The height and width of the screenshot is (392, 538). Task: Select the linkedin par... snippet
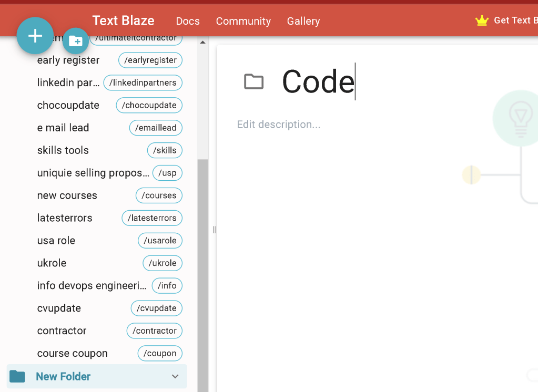[x=68, y=82]
